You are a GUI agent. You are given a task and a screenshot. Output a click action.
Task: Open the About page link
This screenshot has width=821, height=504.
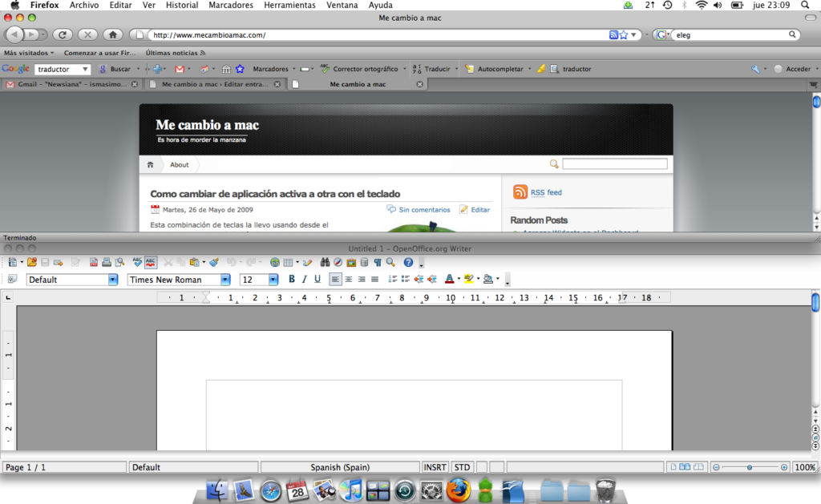(x=179, y=165)
